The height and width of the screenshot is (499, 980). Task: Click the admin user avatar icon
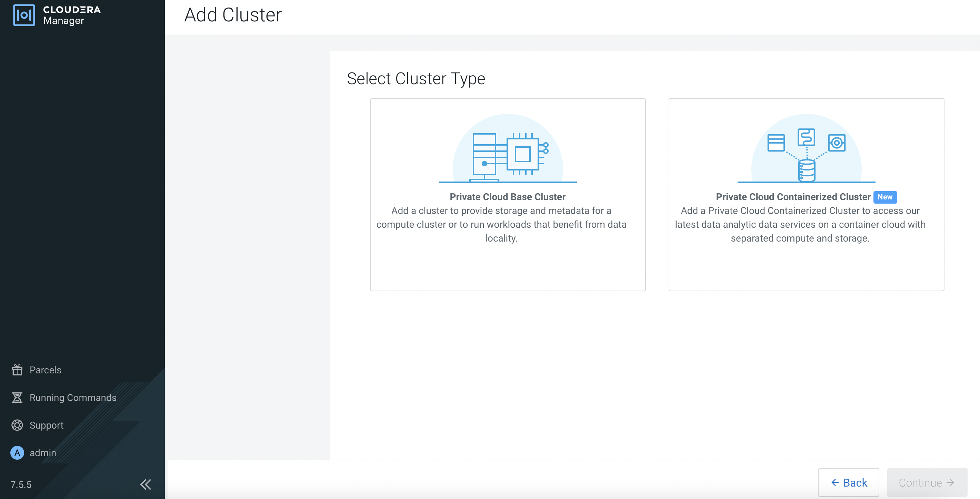coord(17,452)
